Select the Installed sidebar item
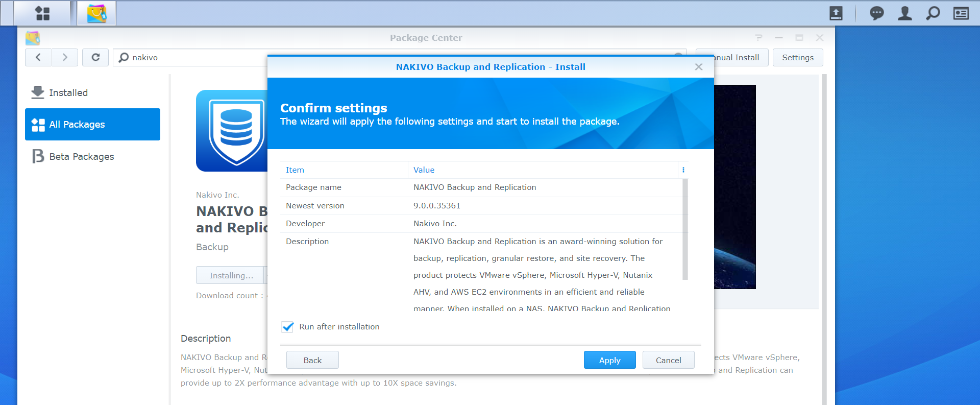Image resolution: width=980 pixels, height=405 pixels. [x=68, y=92]
